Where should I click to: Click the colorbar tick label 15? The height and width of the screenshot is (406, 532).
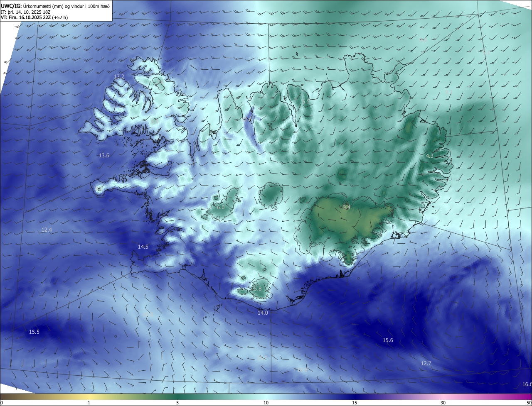[x=355, y=403]
